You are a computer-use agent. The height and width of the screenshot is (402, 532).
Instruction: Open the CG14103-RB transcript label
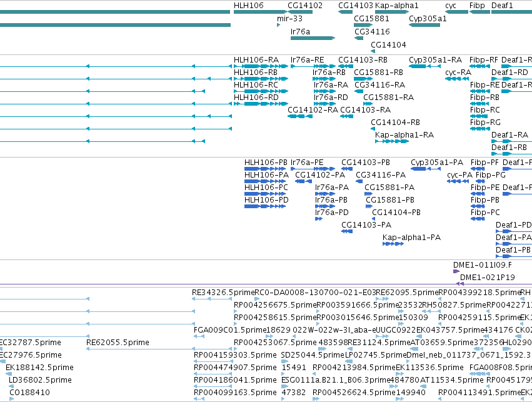point(363,60)
